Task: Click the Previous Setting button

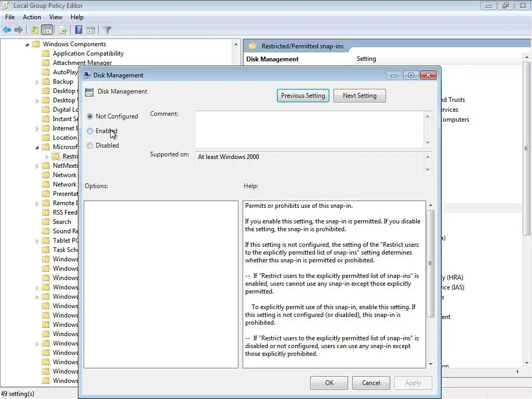Action: 303,96
